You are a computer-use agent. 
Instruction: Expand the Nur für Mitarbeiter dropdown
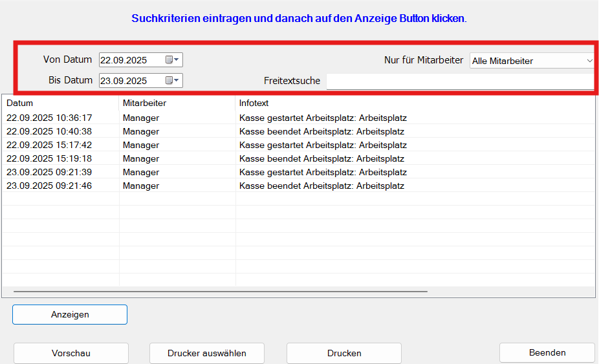pos(589,61)
